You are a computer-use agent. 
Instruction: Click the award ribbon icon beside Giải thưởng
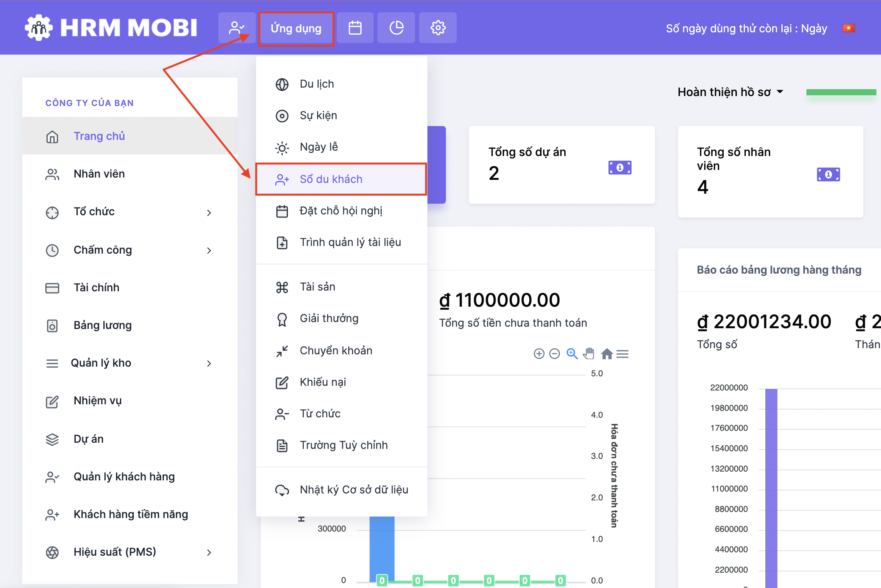[x=282, y=319]
